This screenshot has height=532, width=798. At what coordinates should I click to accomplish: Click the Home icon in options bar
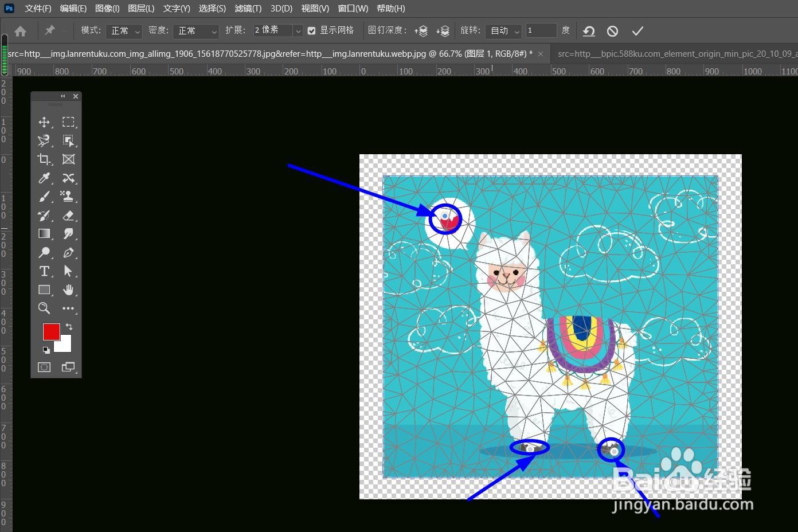(21, 31)
